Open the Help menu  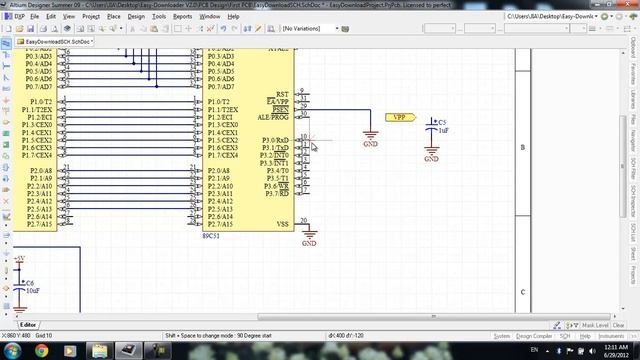click(x=233, y=17)
